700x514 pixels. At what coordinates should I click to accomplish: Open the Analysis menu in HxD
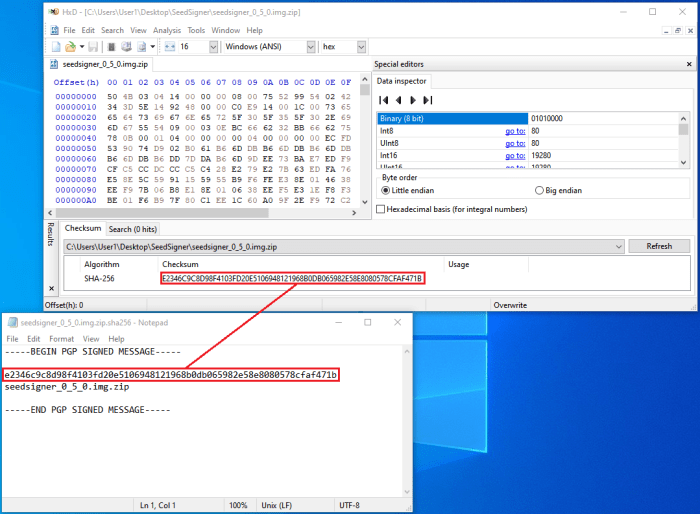(x=167, y=31)
